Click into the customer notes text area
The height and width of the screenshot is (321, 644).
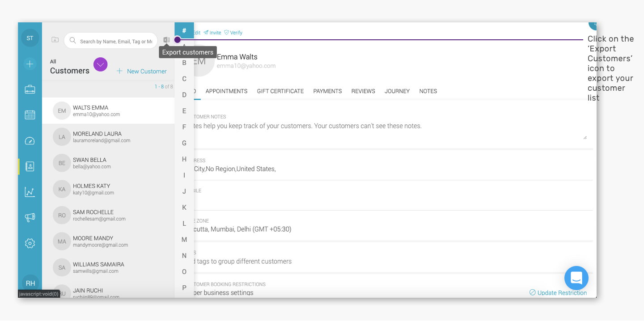(x=389, y=130)
